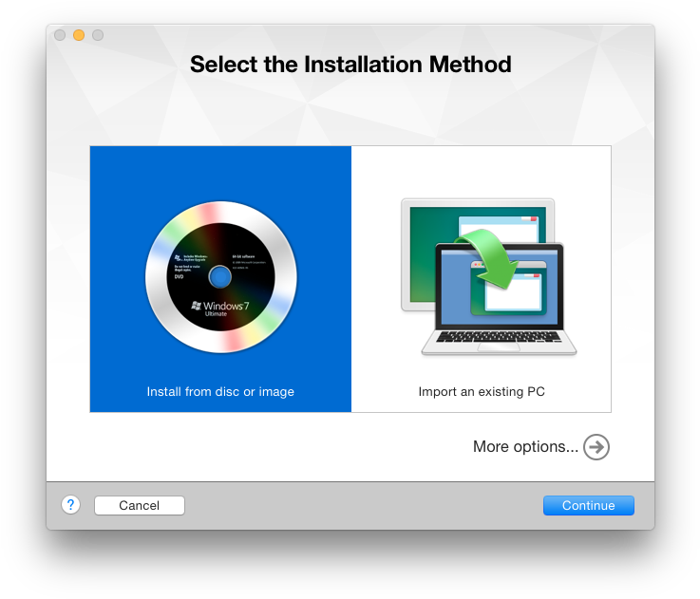Open help with the question mark button
This screenshot has width=700, height=599.
[70, 505]
